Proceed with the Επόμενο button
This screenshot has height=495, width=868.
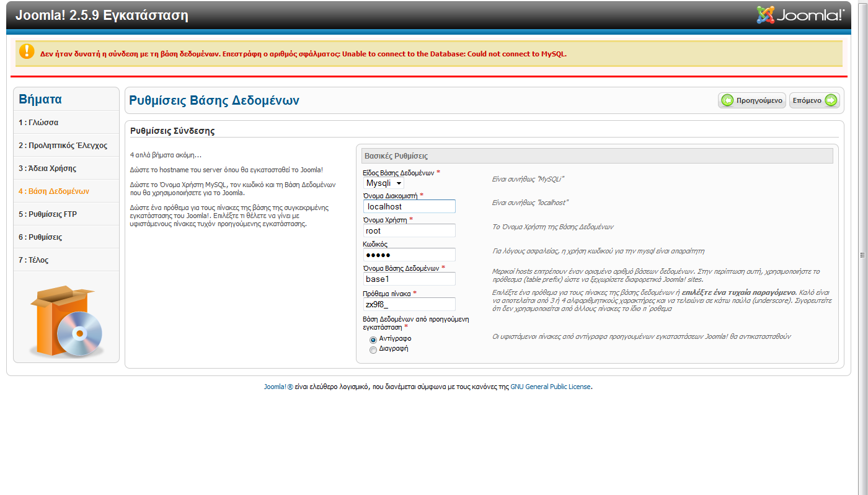tap(814, 100)
